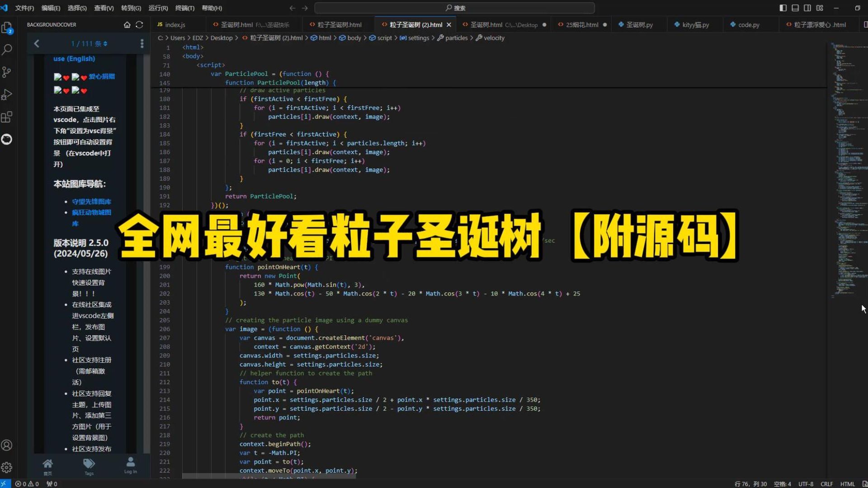Click the refresh icon in BACKGROUNDCOVER header
868x488 pixels.
click(139, 25)
